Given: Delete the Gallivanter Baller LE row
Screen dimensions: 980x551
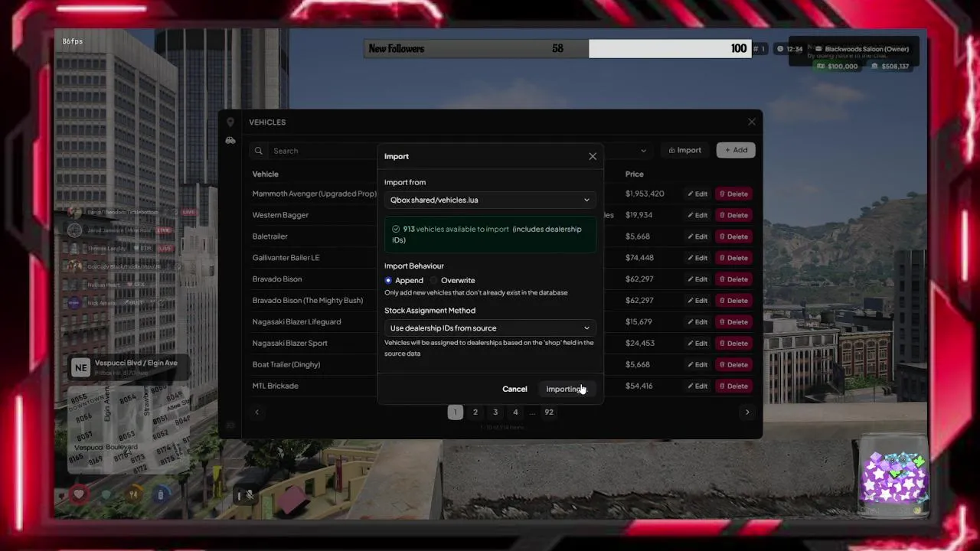Looking at the screenshot, I should point(733,258).
